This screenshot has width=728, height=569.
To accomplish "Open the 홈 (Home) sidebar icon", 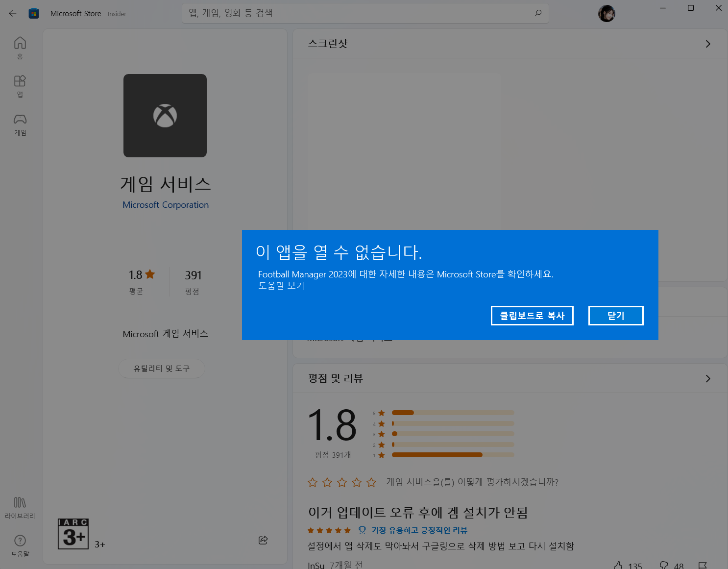I will [20, 48].
